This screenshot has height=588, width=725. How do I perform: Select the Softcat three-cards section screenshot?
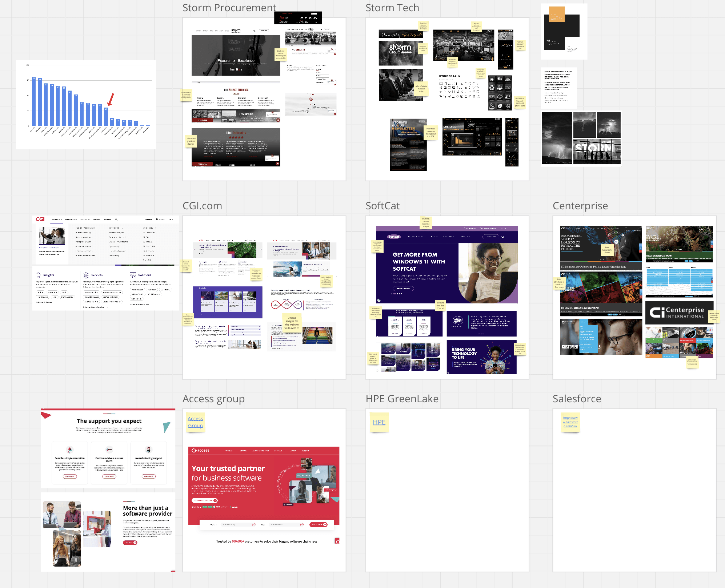click(409, 323)
